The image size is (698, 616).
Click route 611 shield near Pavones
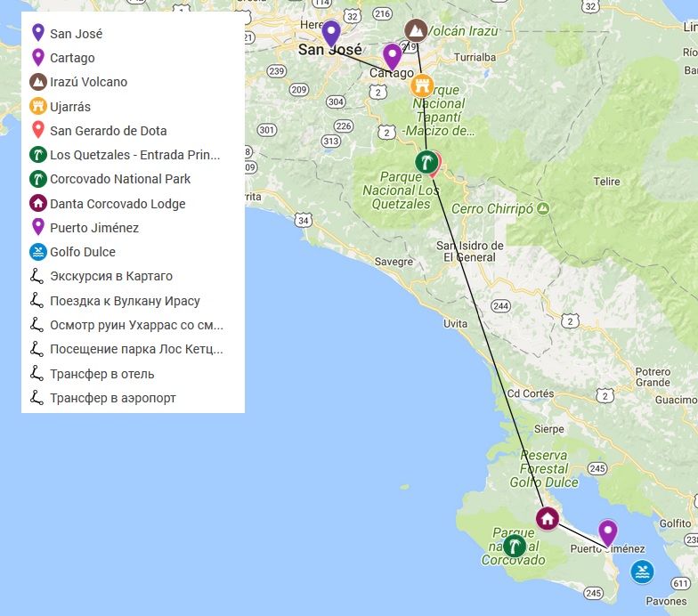(680, 583)
